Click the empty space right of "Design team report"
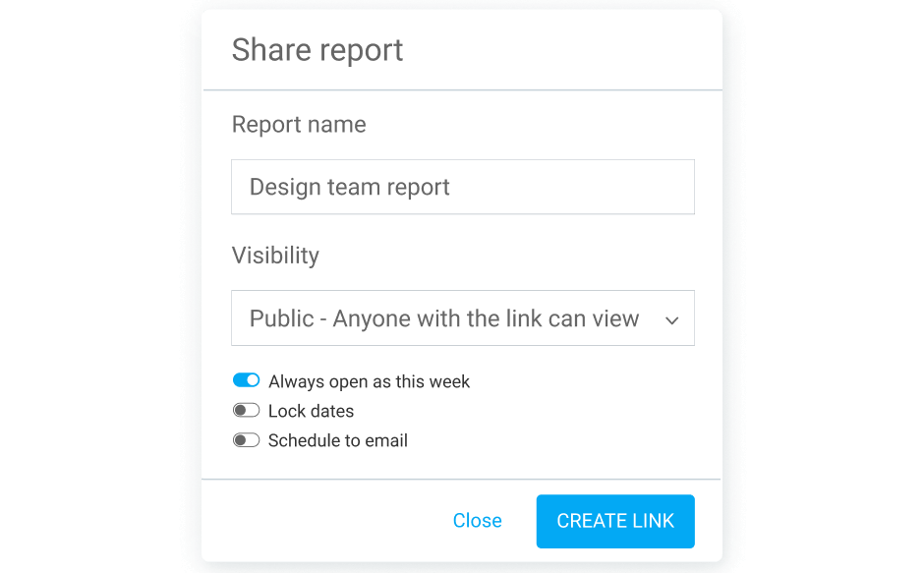Viewport: 924px width, 573px height. click(580, 187)
